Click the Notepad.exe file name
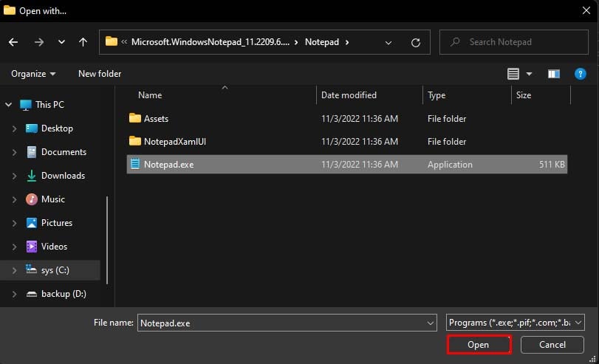The height and width of the screenshot is (364, 599). coord(168,165)
